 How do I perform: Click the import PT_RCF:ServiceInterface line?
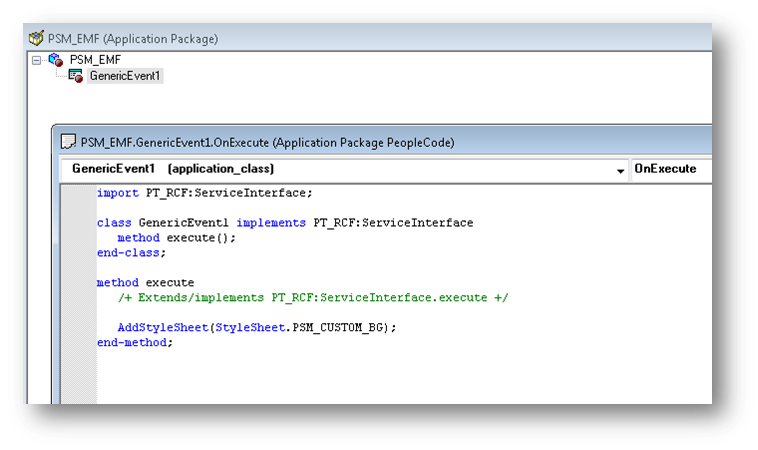pos(204,193)
